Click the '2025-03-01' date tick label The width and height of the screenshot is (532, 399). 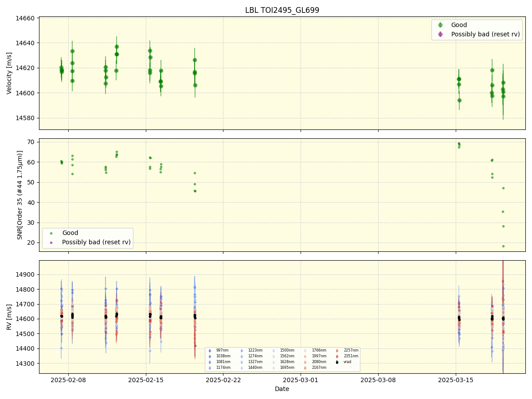click(x=301, y=380)
